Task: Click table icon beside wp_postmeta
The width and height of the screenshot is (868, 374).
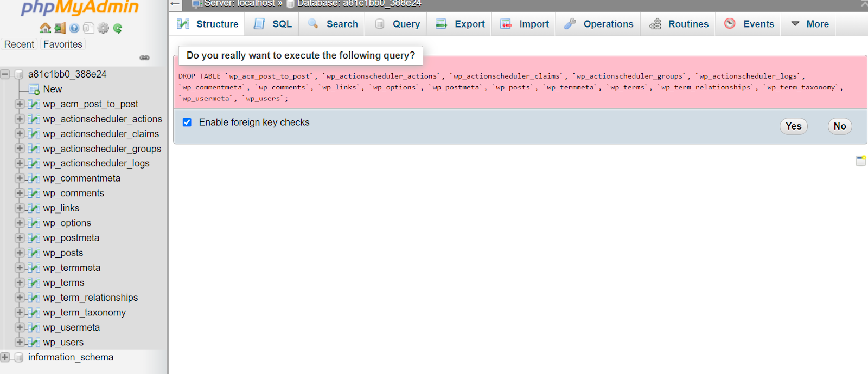Action: pos(34,238)
